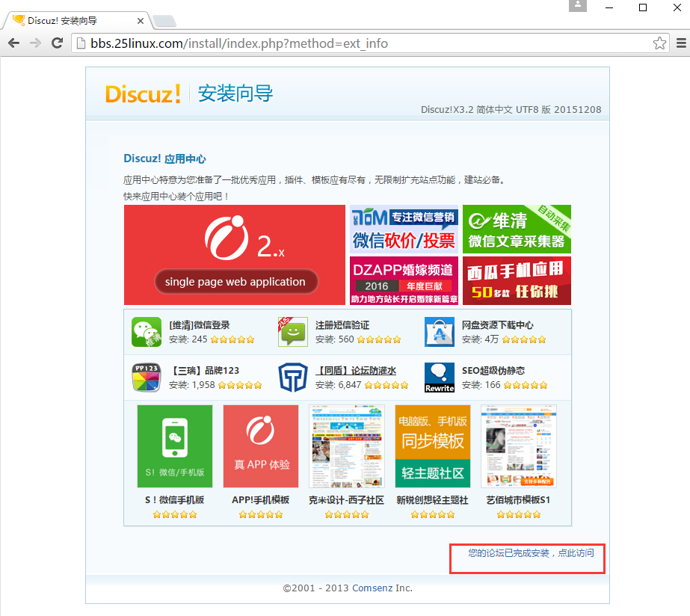690x616 pixels.
Task: Open the DZAPP婚嫁频道 2016 banner
Action: pos(404,281)
